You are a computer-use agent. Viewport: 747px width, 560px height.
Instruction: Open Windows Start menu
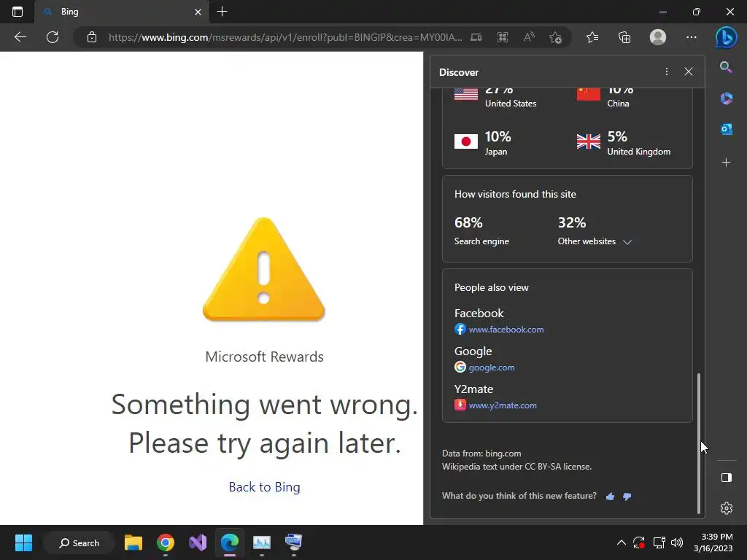coord(23,542)
